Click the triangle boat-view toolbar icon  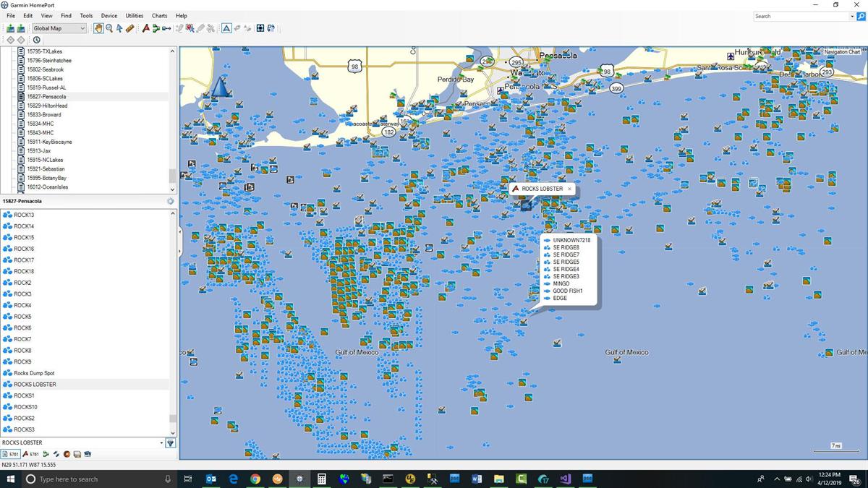pos(226,28)
